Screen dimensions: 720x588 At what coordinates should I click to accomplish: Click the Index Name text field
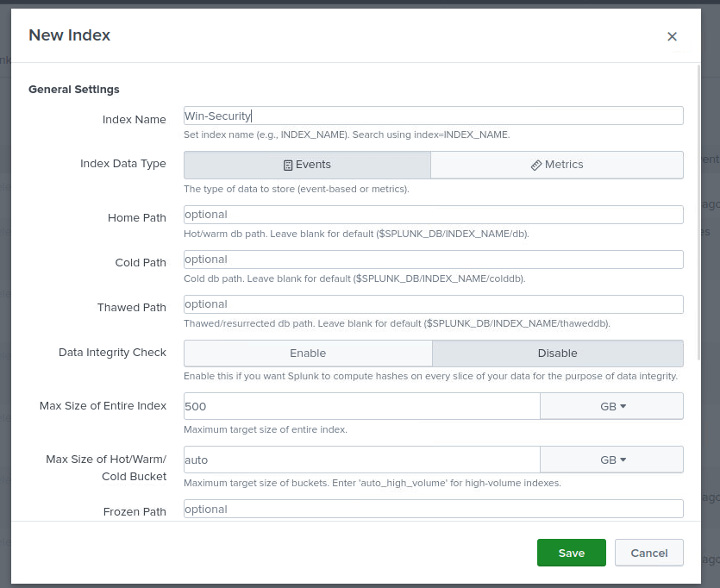coord(433,116)
